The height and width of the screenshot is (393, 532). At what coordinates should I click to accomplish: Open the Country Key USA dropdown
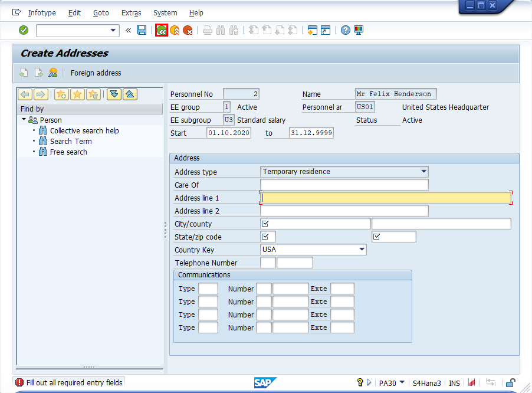point(362,250)
